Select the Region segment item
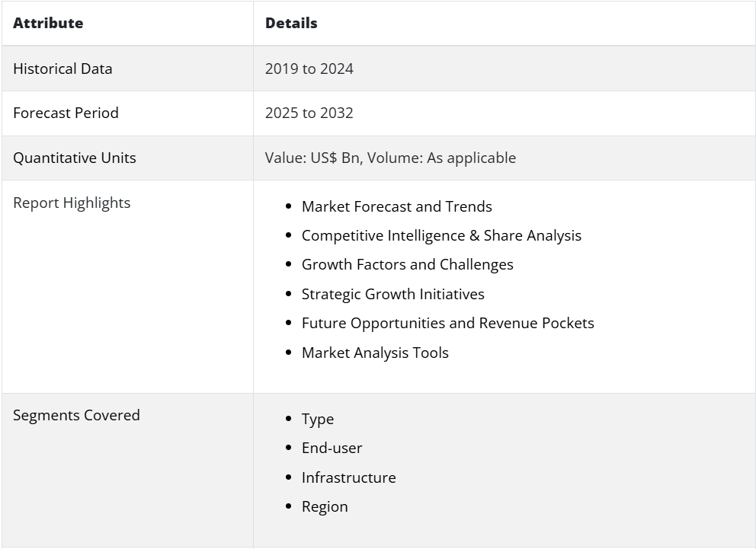Image resolution: width=756 pixels, height=549 pixels. click(325, 506)
